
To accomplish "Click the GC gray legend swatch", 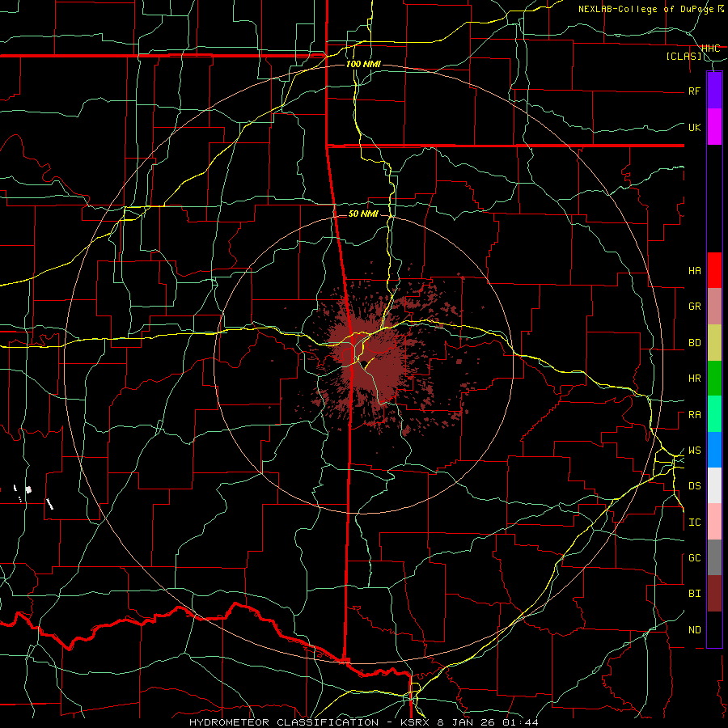I will (x=714, y=557).
